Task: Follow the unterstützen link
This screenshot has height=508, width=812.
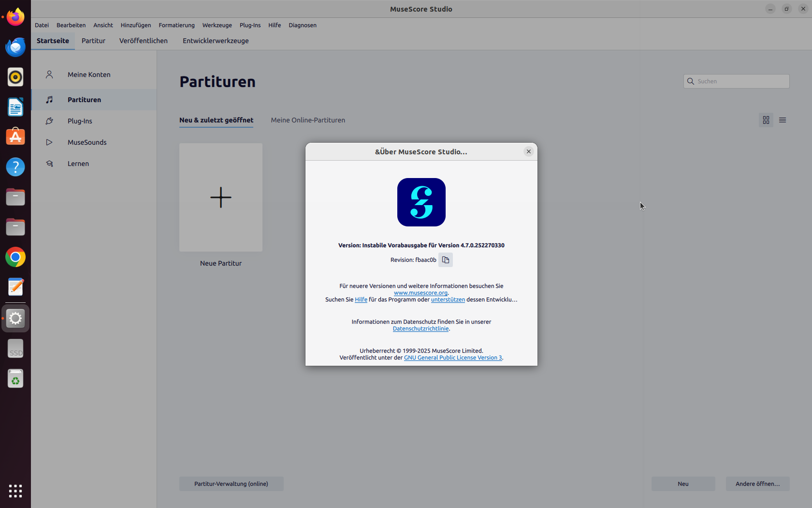Action: click(x=448, y=299)
